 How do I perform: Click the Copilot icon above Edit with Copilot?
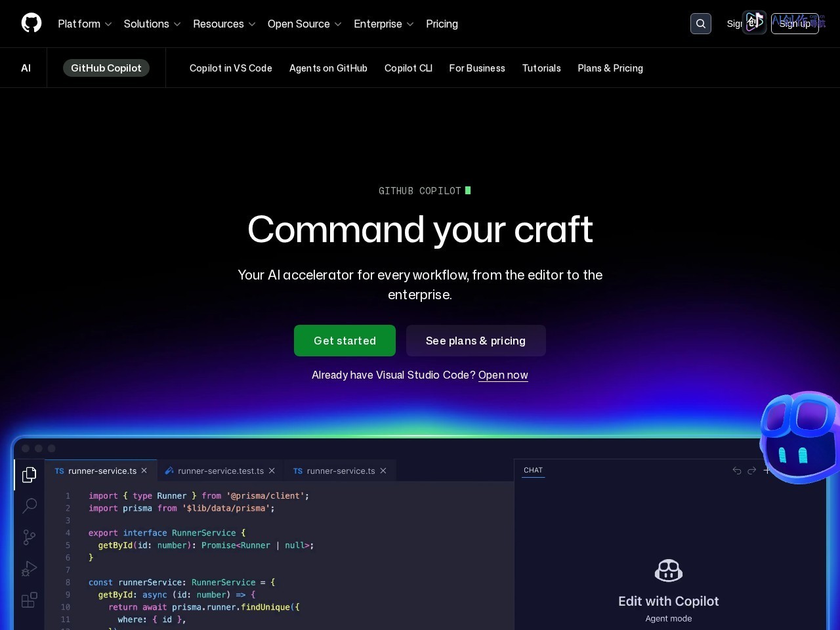pos(669,570)
